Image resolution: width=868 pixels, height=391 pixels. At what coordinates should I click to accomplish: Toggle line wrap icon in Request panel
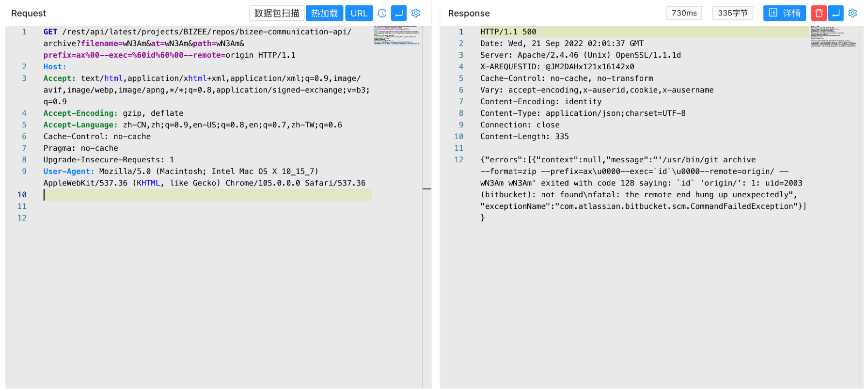(399, 13)
